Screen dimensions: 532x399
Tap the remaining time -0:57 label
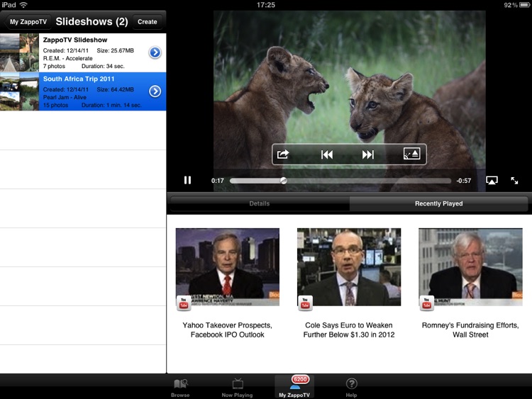point(463,181)
